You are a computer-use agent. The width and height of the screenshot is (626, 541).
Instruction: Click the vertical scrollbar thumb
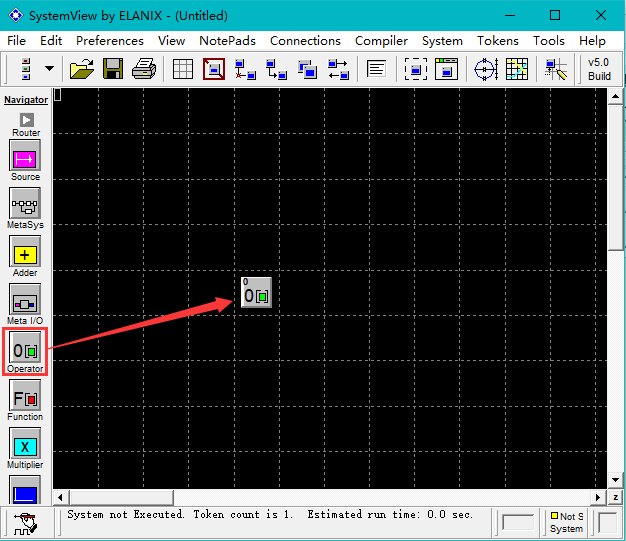pos(615,178)
